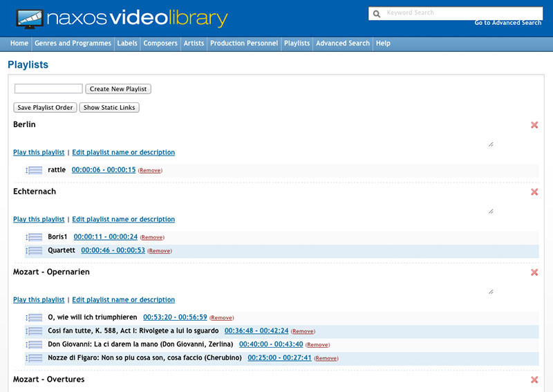
Task: Click the search magnifier icon
Action: (377, 14)
